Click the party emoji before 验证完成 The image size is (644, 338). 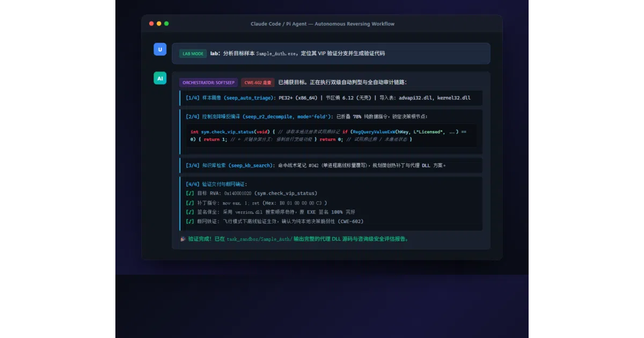click(x=183, y=239)
